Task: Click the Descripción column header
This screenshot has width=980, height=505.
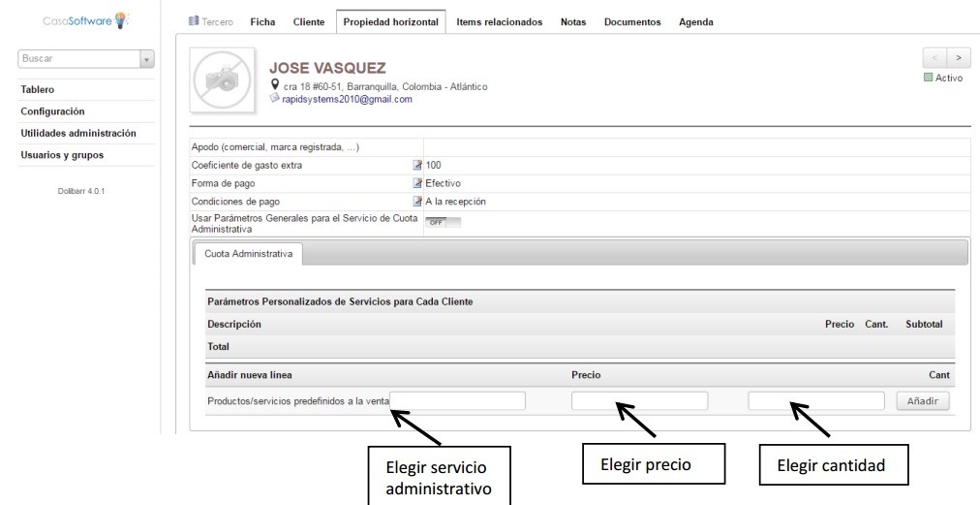Action: coord(234,324)
